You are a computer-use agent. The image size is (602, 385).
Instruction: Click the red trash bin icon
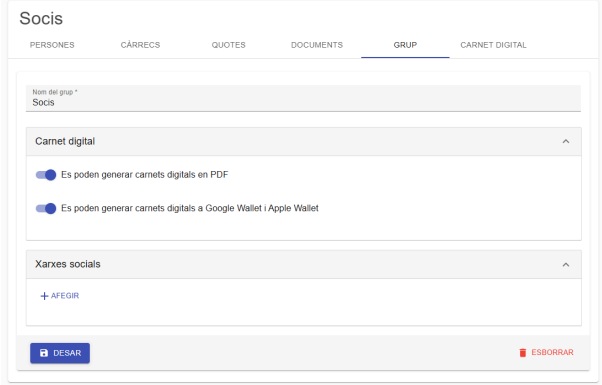tap(523, 353)
